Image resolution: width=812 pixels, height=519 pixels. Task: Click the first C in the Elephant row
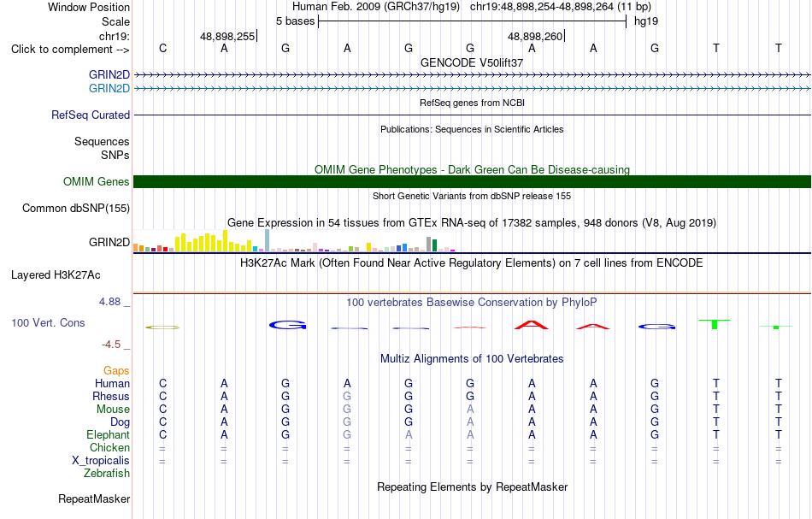pos(162,434)
